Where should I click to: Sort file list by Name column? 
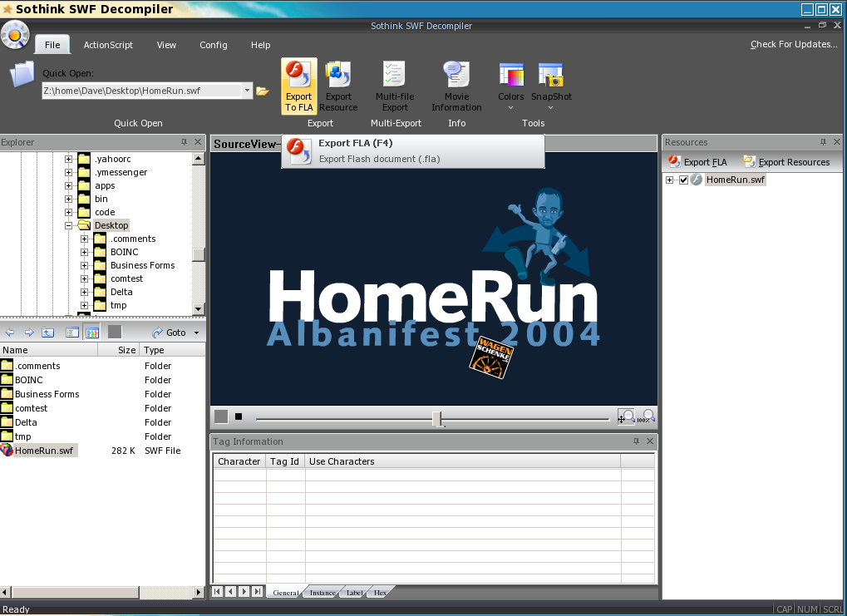coord(48,350)
